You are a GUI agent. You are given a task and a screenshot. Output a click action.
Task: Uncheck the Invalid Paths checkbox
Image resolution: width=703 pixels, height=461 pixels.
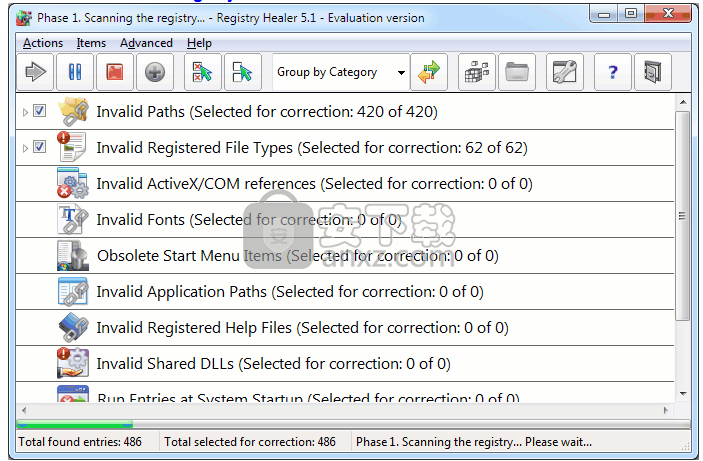click(x=40, y=111)
